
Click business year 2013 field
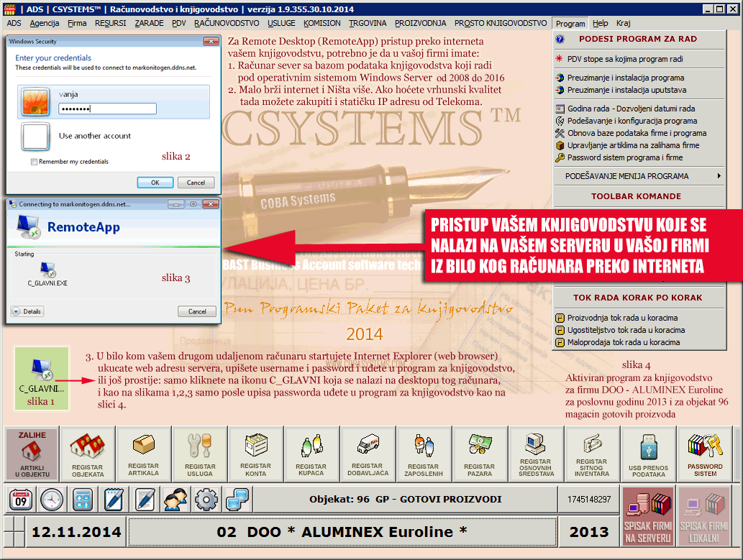589,532
